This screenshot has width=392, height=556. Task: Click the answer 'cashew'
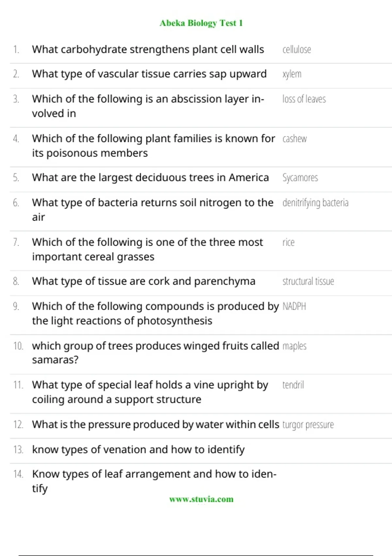pyautogui.click(x=294, y=139)
